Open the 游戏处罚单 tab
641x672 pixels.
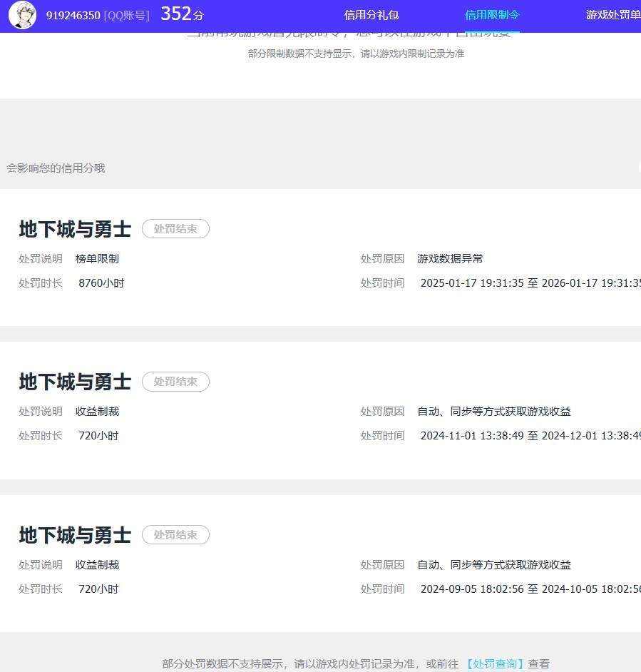point(613,15)
